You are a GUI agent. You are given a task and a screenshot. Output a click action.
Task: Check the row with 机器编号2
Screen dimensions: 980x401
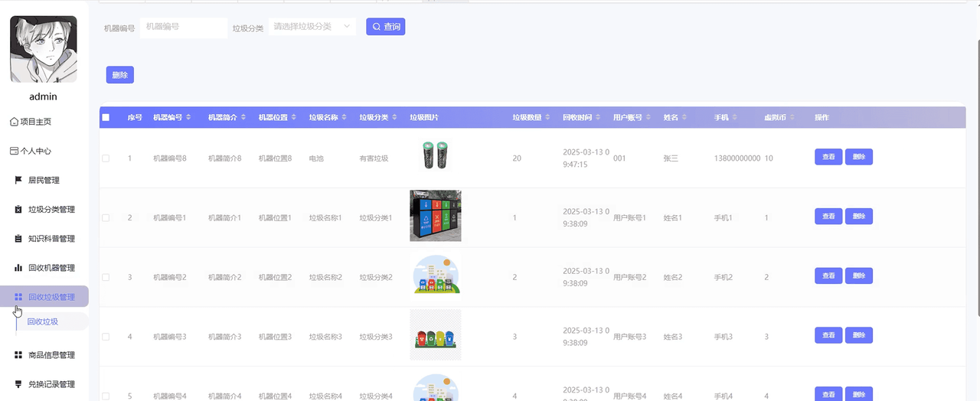pos(106,277)
